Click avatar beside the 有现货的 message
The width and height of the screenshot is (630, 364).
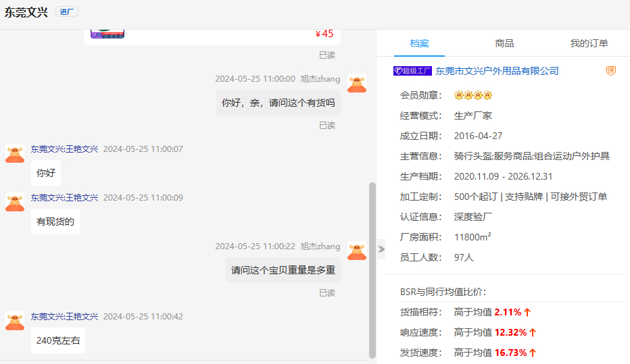point(15,202)
